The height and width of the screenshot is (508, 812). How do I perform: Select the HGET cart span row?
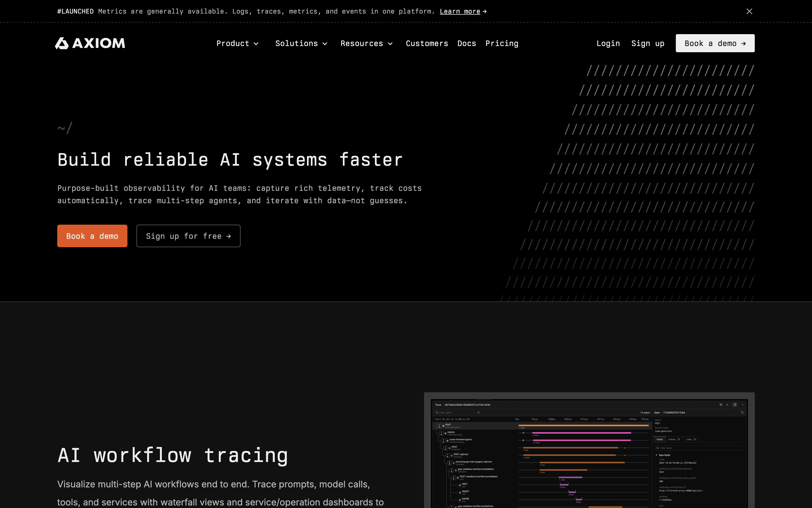[x=542, y=485]
